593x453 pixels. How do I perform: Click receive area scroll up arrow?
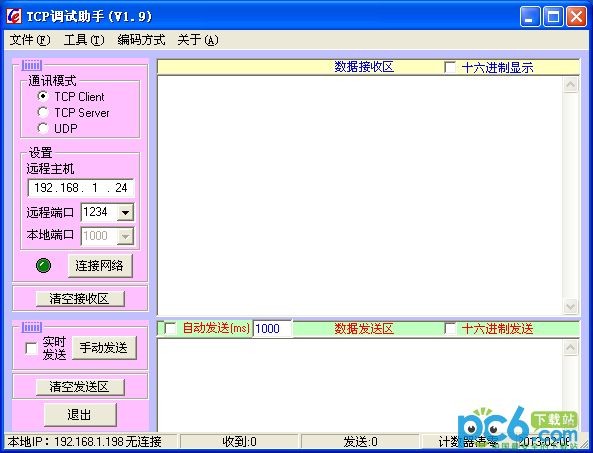[571, 84]
